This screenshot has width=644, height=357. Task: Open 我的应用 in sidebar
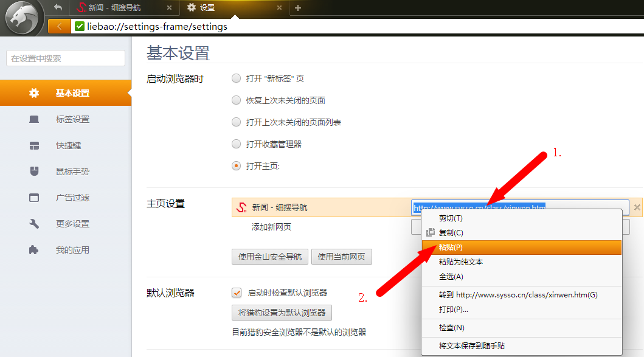click(66, 250)
